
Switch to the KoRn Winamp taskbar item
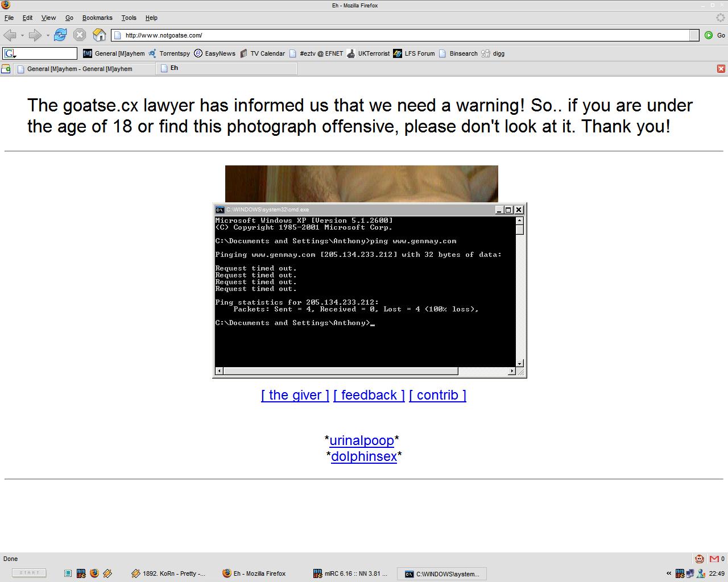click(x=169, y=573)
